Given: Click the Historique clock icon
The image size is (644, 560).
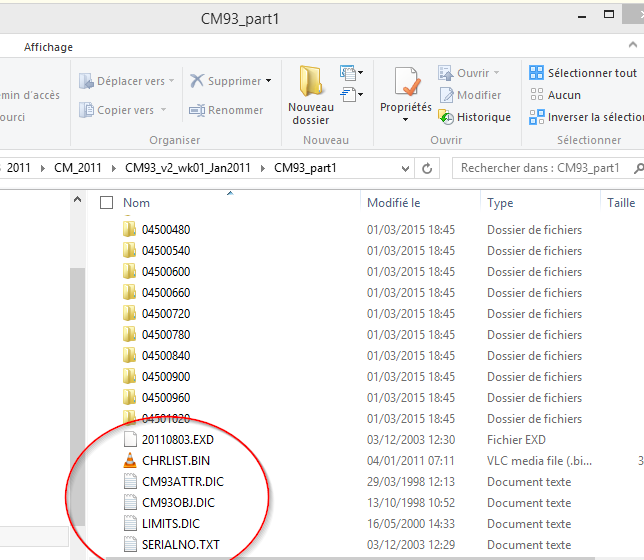Looking at the screenshot, I should tap(446, 117).
